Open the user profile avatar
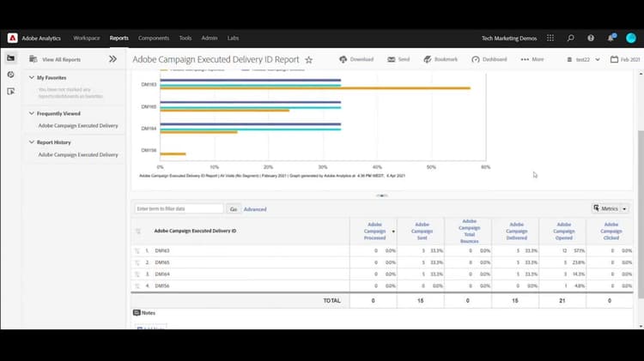 tap(631, 38)
